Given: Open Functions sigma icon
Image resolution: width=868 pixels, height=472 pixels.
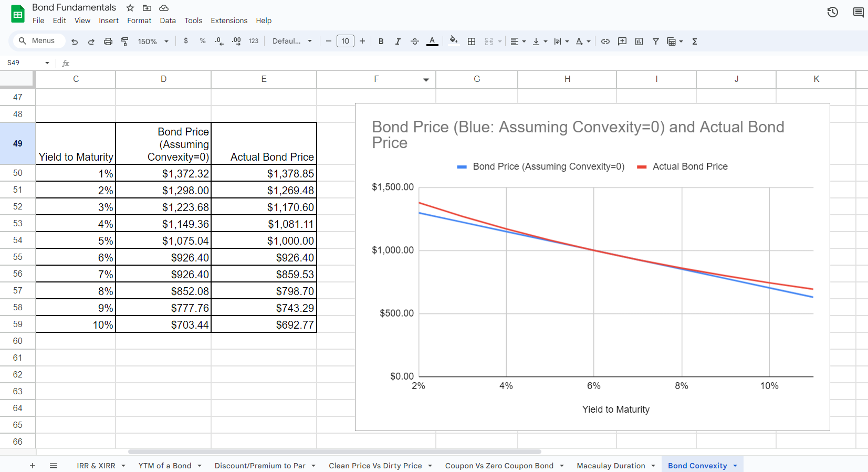Looking at the screenshot, I should click(x=695, y=41).
